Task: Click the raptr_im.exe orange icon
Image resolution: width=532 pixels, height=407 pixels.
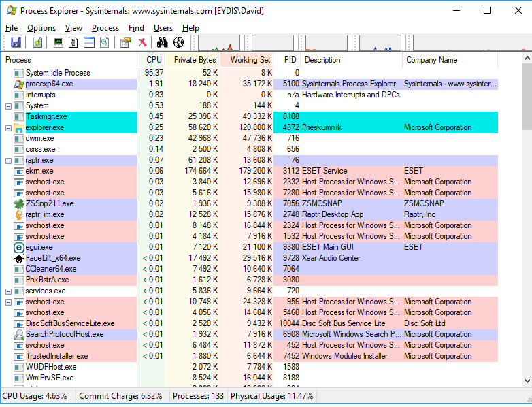Action: [19, 214]
